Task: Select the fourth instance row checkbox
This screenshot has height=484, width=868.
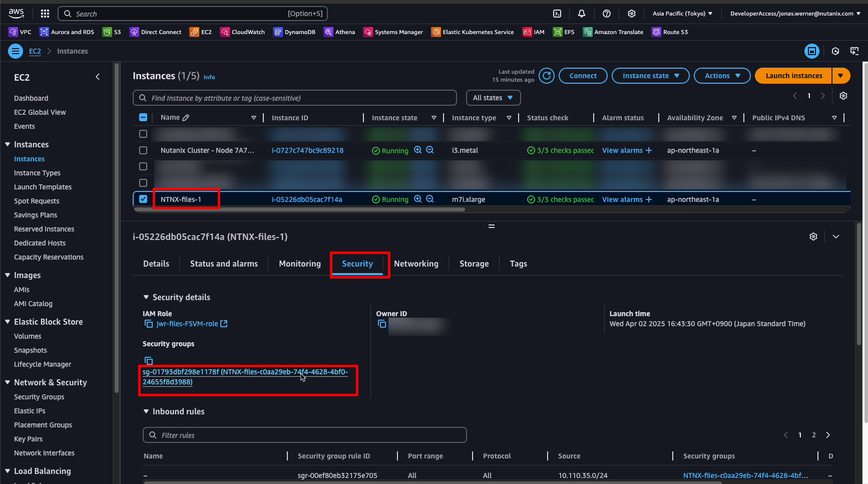Action: 143,183
